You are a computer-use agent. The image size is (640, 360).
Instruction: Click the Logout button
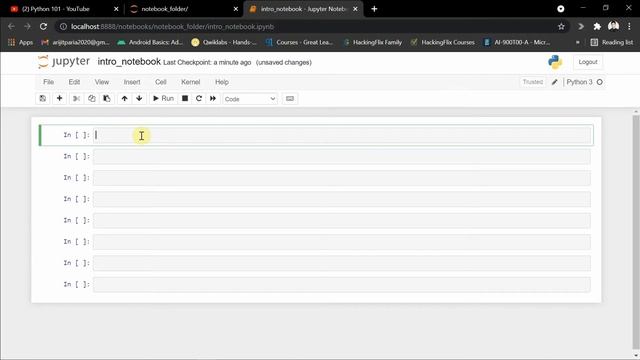tap(588, 62)
